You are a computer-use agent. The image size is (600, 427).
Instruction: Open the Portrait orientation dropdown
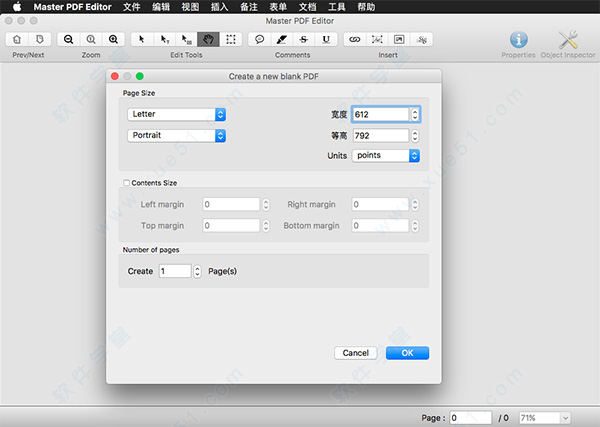[x=176, y=135]
